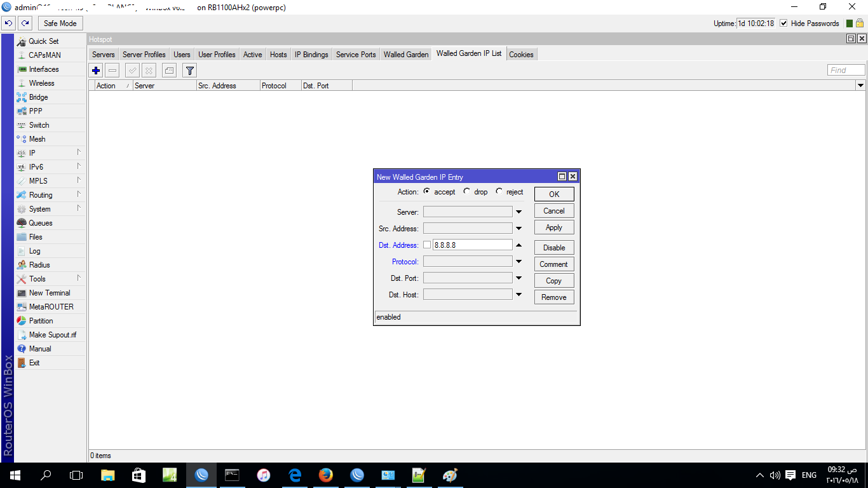868x488 pixels.
Task: Open MetaROUTER in the sidebar
Action: 50,307
